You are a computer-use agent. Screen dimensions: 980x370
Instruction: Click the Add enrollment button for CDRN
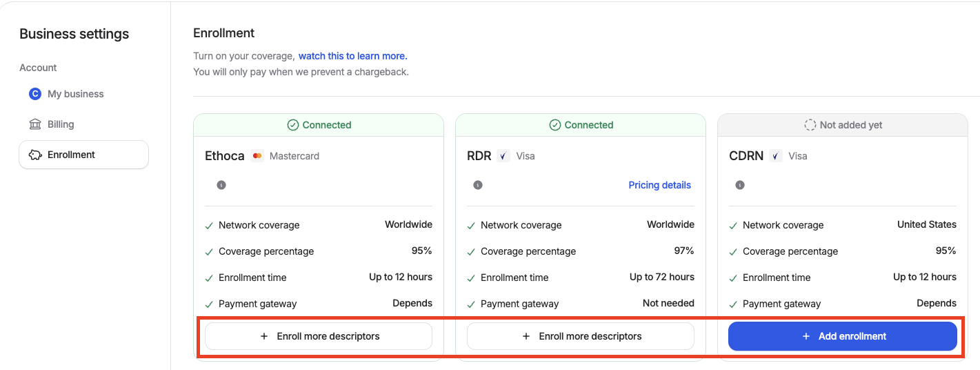click(843, 336)
